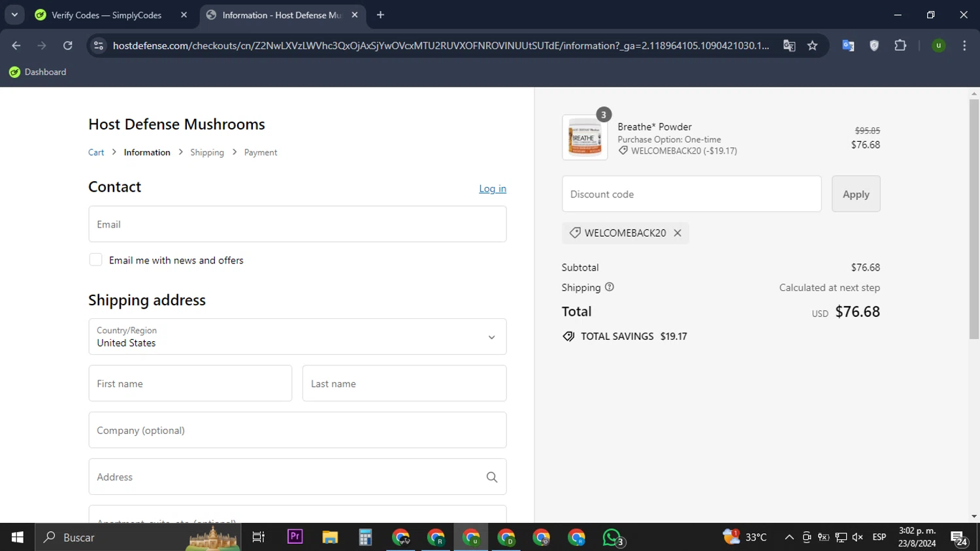Open WhatsApp from taskbar
The width and height of the screenshot is (980, 551).
point(612,537)
